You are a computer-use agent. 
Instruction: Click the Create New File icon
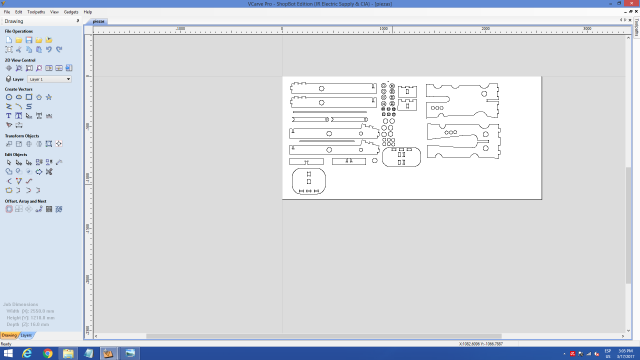click(9, 40)
